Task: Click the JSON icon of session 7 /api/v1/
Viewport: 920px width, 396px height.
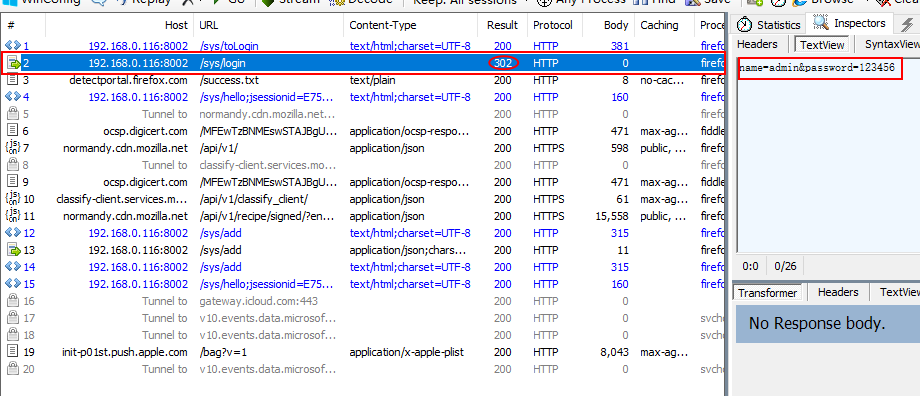Action: coord(12,148)
